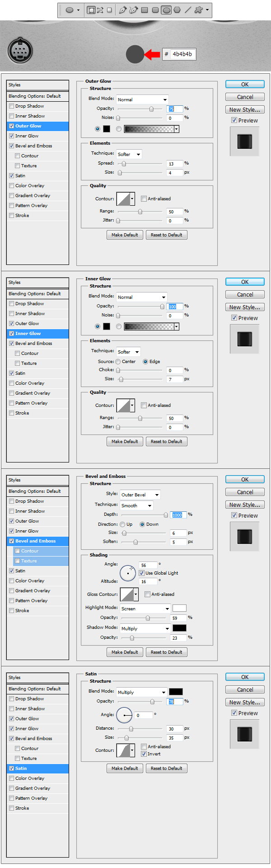Select the Polygon shape tool
The height and width of the screenshot is (868, 271).
click(177, 10)
